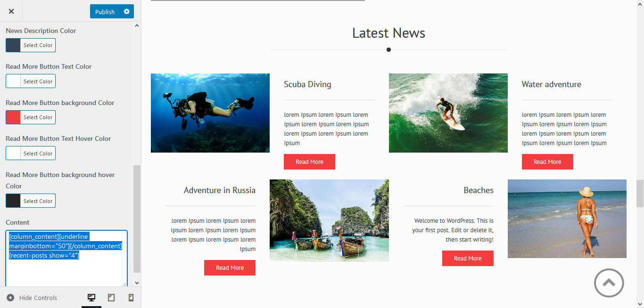This screenshot has width=644, height=308.
Task: Click page preview scrollbar down arrow
Action: [640, 304]
